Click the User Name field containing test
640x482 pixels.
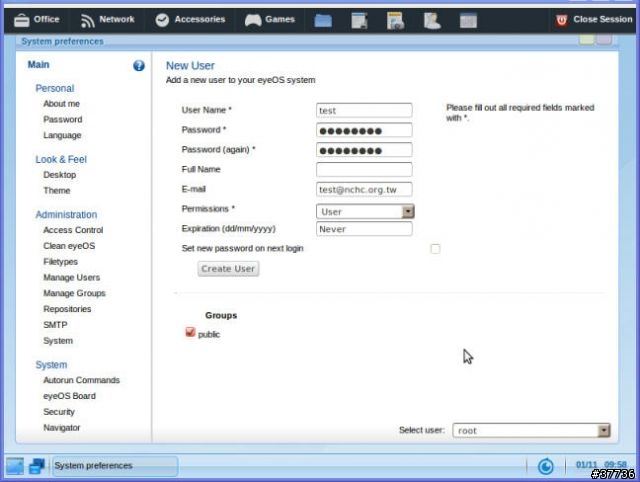(364, 110)
